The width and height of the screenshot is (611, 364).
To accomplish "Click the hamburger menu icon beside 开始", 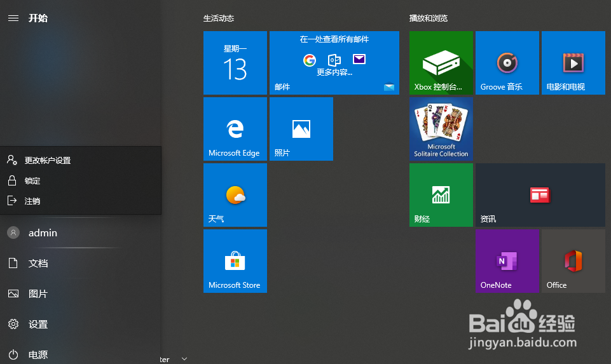I will point(13,18).
